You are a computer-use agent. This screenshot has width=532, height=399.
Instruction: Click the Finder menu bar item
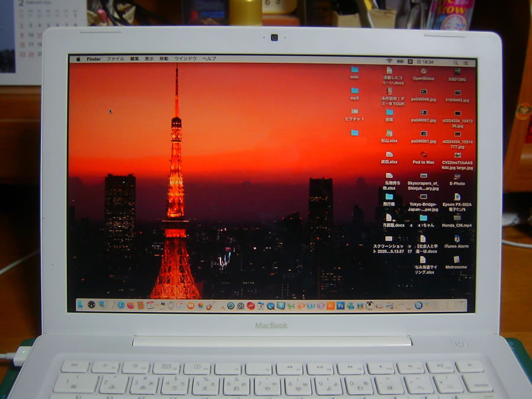click(x=94, y=59)
